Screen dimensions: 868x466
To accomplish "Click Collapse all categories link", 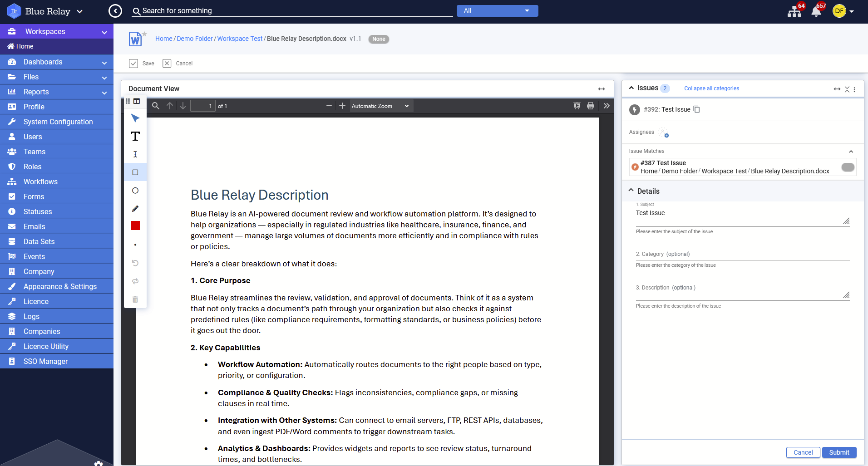I will 711,88.
